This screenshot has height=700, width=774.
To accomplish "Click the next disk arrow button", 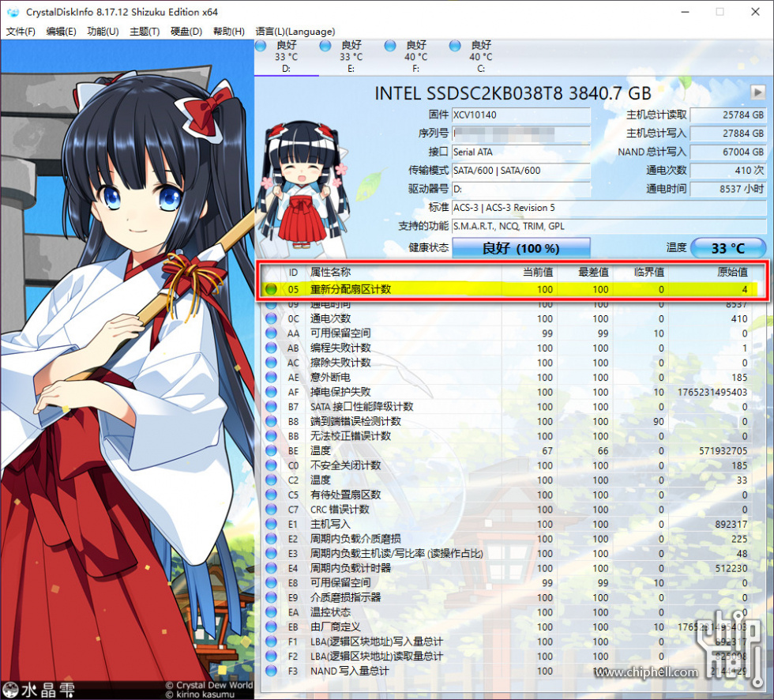I will [757, 92].
